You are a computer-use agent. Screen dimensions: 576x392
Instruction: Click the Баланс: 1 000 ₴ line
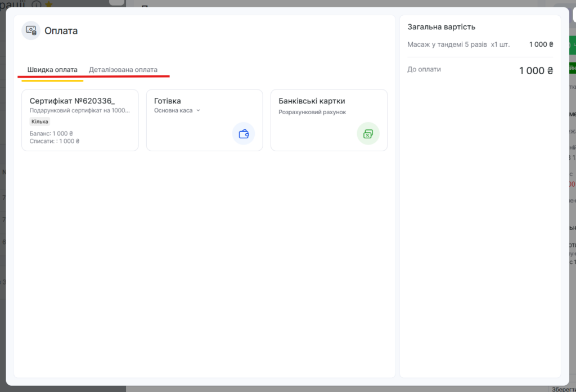[x=51, y=134]
